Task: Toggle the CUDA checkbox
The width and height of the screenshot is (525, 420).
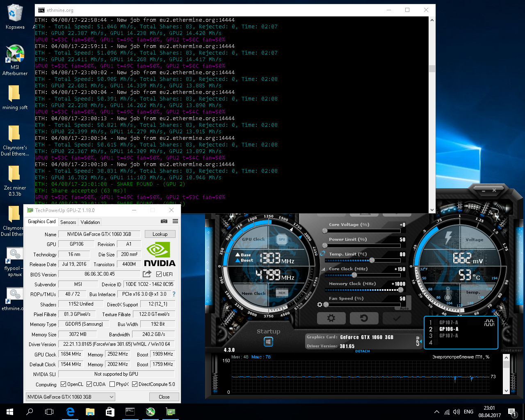Action: pos(89,384)
